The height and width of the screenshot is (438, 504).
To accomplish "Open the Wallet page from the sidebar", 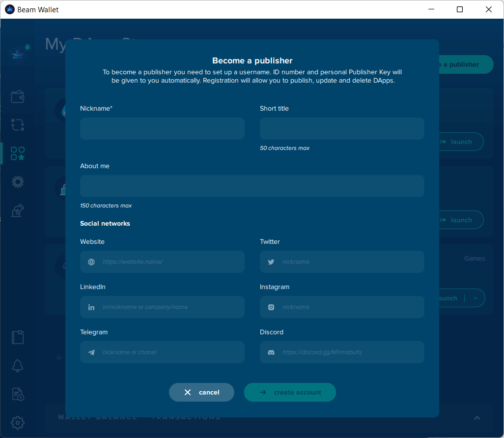I will click(x=18, y=97).
